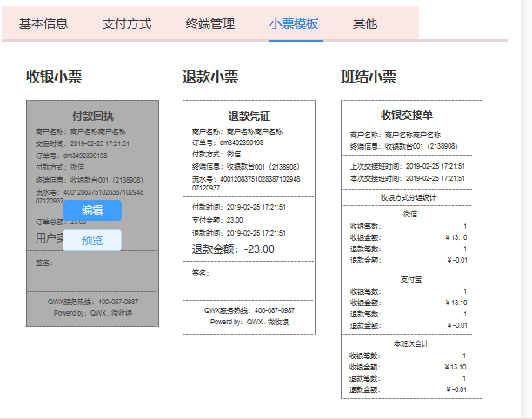Image resolution: width=532 pixels, height=419 pixels.
Task: Open the 其他 tab
Action: pos(365,23)
